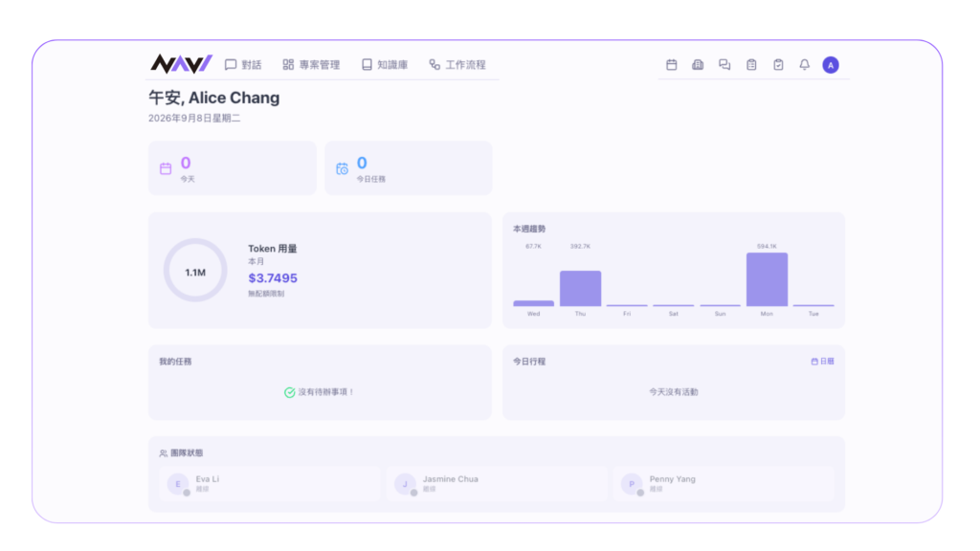Open the clipboard list icon in the top bar
This screenshot has height=551, width=980.
pyautogui.click(x=751, y=65)
